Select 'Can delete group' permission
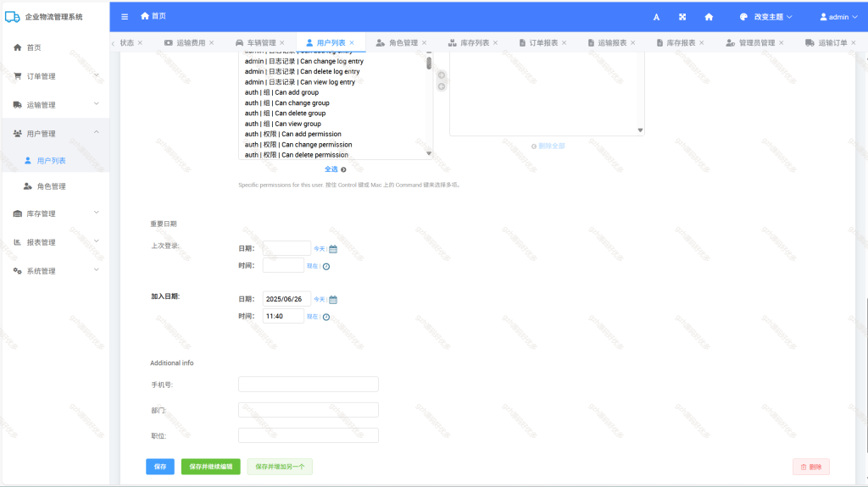Screen dimensions: 868x487 pyautogui.click(x=285, y=113)
